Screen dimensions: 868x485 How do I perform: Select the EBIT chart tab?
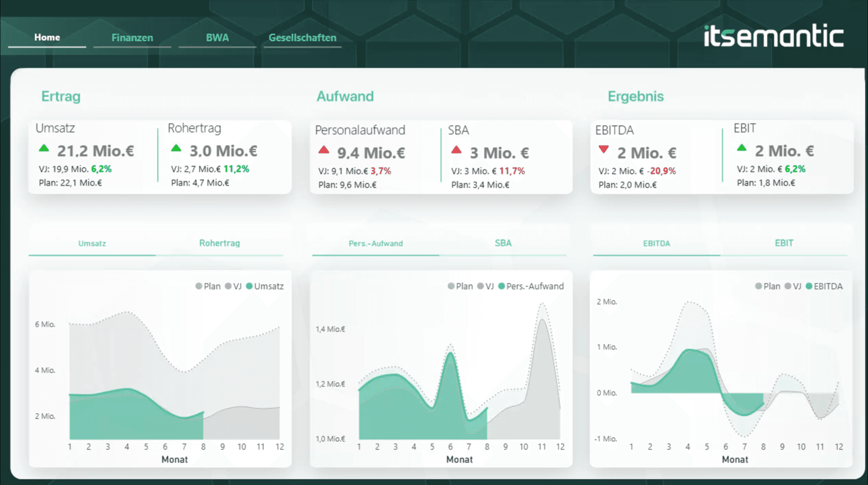click(784, 243)
